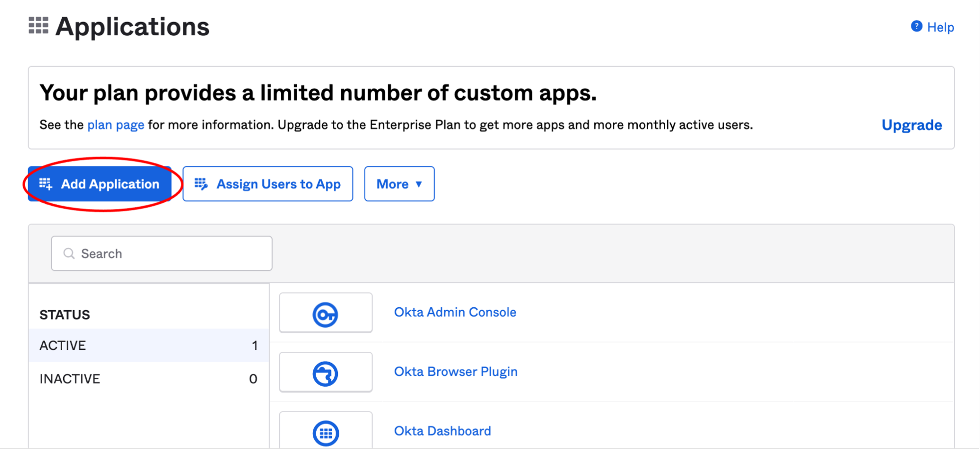The width and height of the screenshot is (980, 449).
Task: Click the Okta Admin Console logo icon
Action: click(326, 314)
